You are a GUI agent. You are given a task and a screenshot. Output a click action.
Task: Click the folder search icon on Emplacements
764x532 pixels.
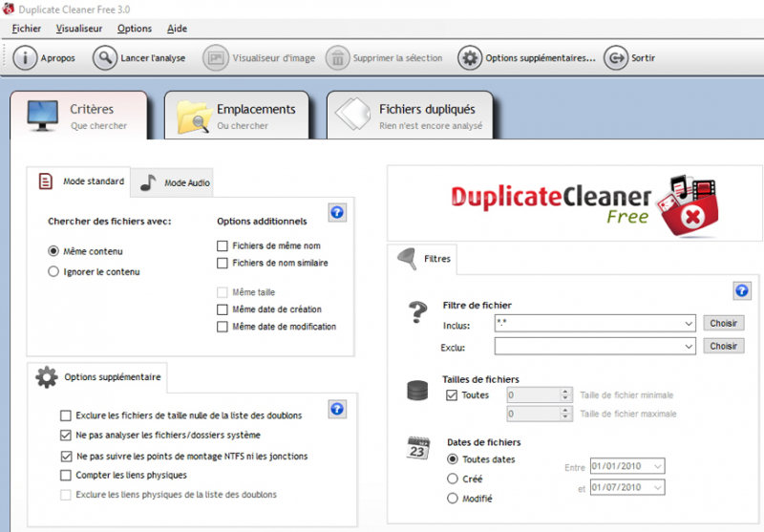pyautogui.click(x=194, y=117)
